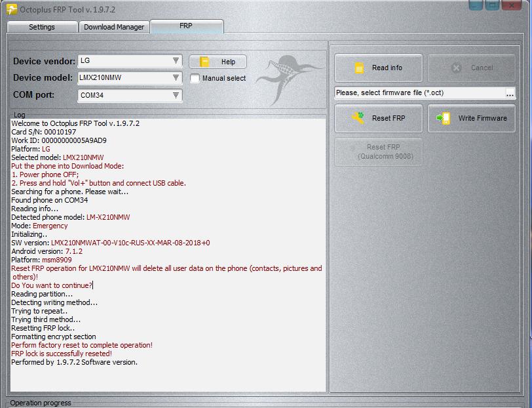Click log line 'Android version: 7.1.2'
The image size is (532, 408).
coord(47,251)
